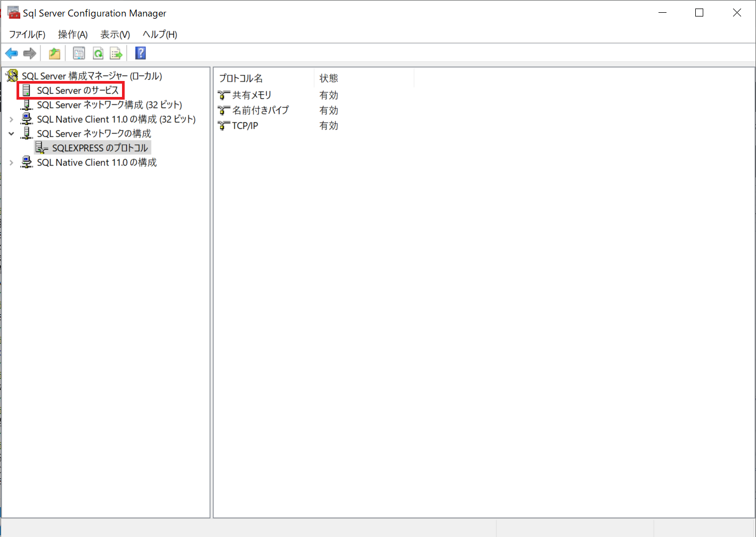Click 有効 status of 名前付きパイプ
The width and height of the screenshot is (756, 537).
(329, 110)
